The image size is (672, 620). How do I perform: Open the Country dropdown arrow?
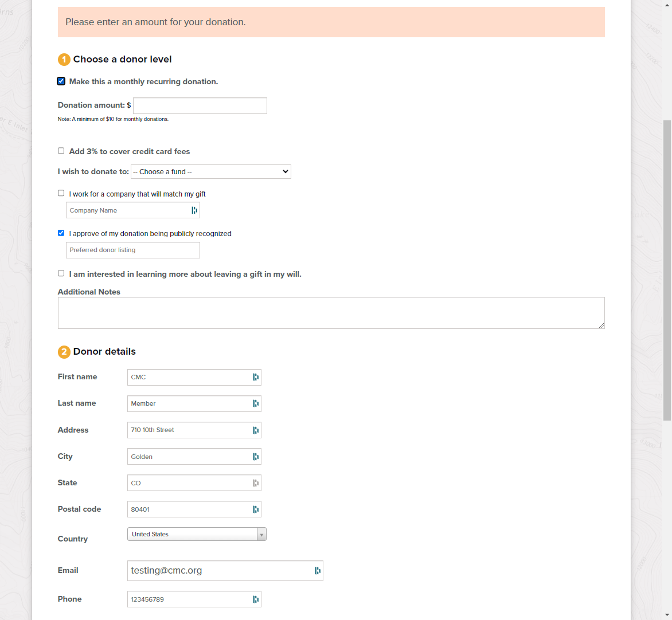click(261, 535)
